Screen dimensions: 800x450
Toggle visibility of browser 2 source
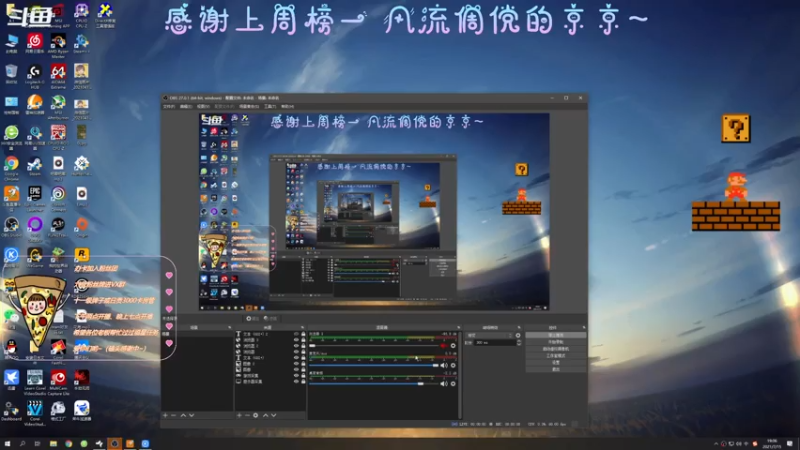tap(296, 346)
